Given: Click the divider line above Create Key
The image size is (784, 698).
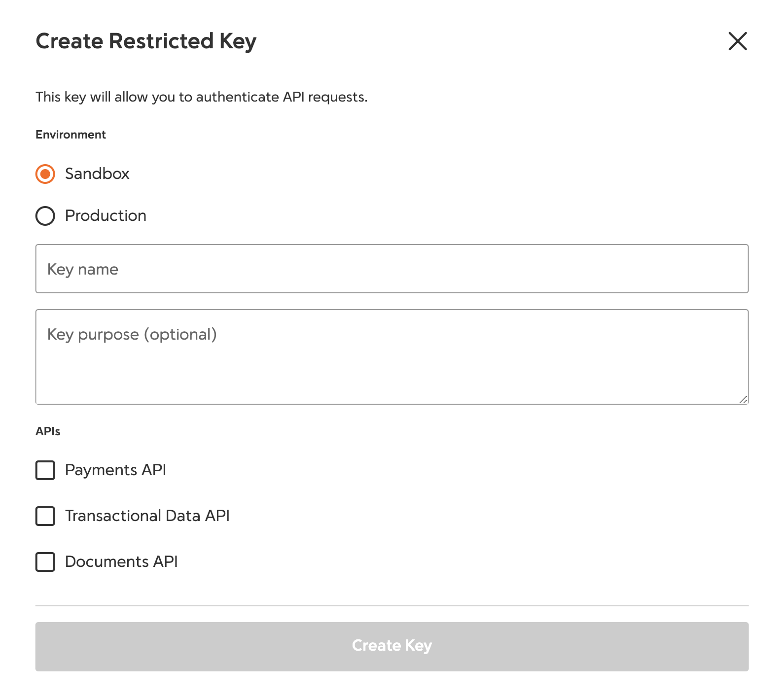Looking at the screenshot, I should tap(392, 606).
